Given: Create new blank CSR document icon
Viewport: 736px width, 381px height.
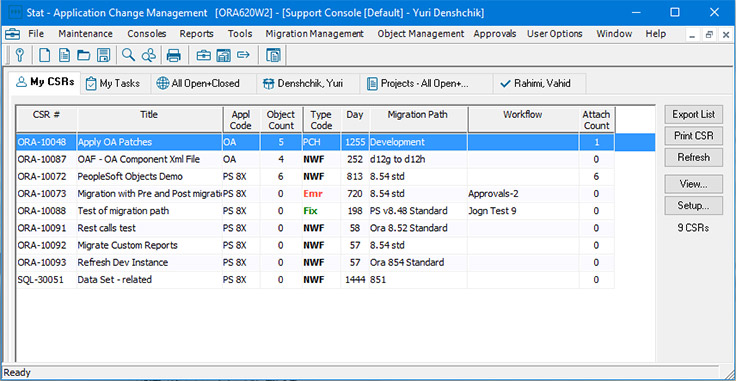Looking at the screenshot, I should [x=45, y=55].
